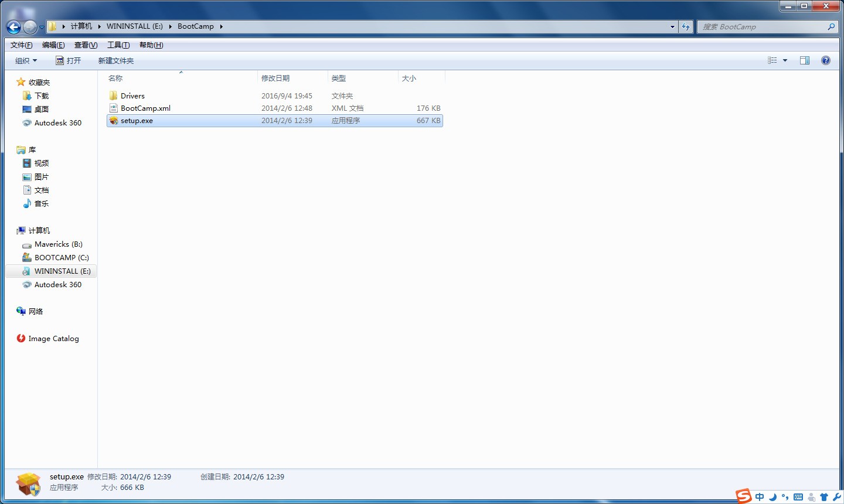
Task: Select the Drivers folder icon
Action: tap(114, 96)
